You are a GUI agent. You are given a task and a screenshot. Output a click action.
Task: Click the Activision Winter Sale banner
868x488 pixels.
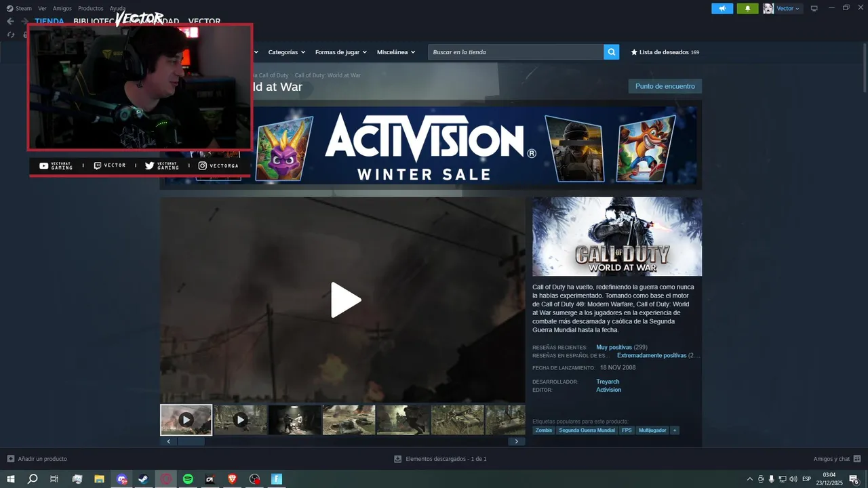click(x=431, y=145)
